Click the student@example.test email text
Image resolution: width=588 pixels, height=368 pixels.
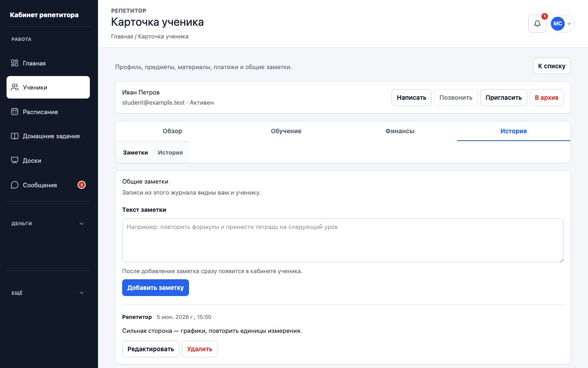(154, 103)
